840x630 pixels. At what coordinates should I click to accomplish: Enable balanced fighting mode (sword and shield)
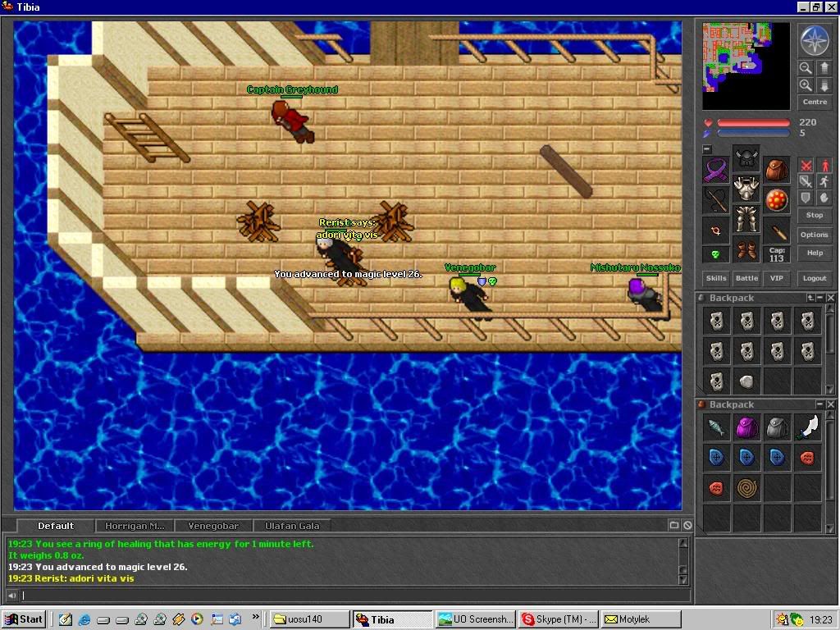806,181
